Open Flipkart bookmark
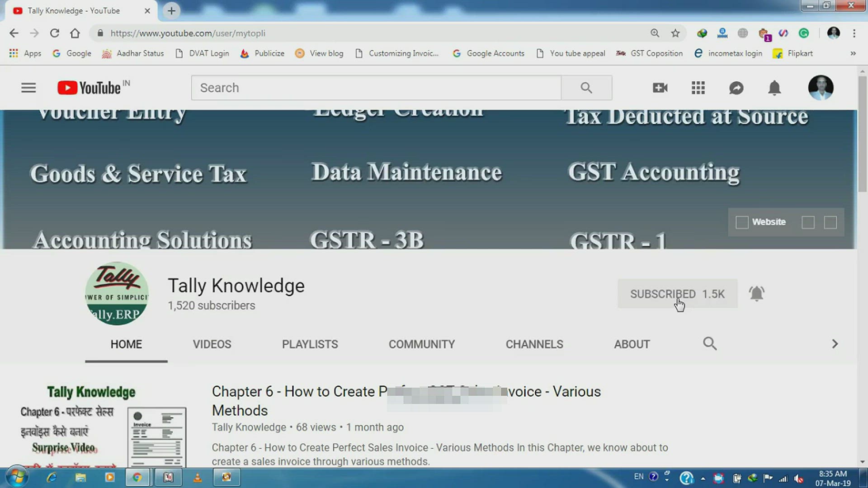The height and width of the screenshot is (488, 868). (x=793, y=53)
